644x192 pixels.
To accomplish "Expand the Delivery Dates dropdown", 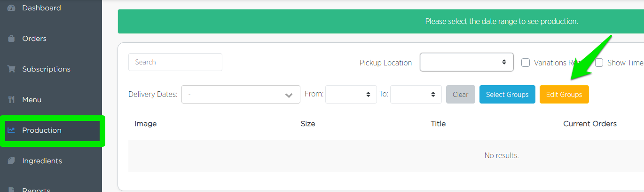I will point(241,94).
